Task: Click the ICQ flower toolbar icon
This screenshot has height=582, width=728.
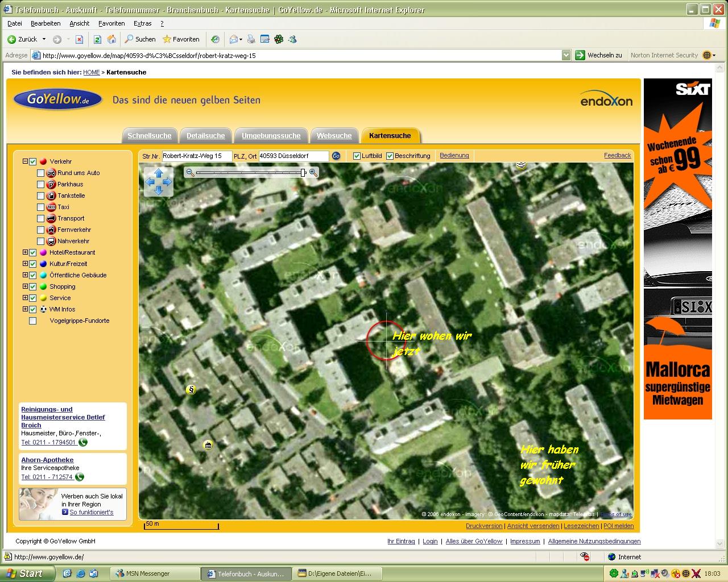Action: [279, 39]
